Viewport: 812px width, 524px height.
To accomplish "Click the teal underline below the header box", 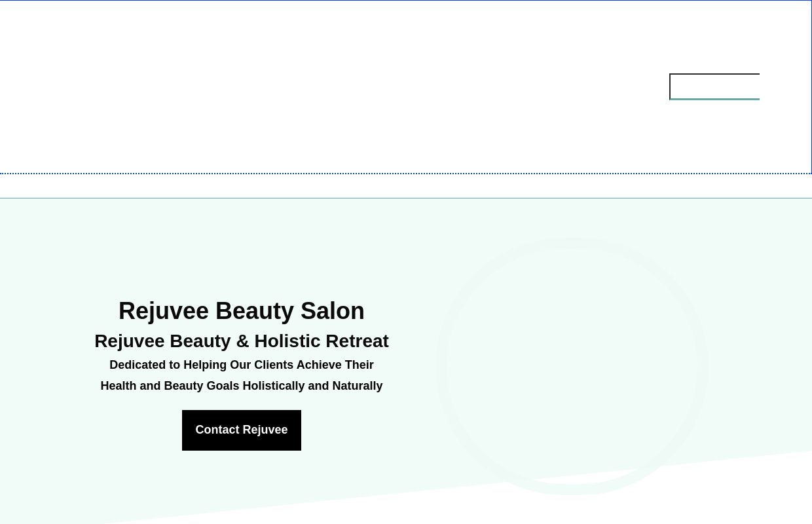I will [714, 99].
